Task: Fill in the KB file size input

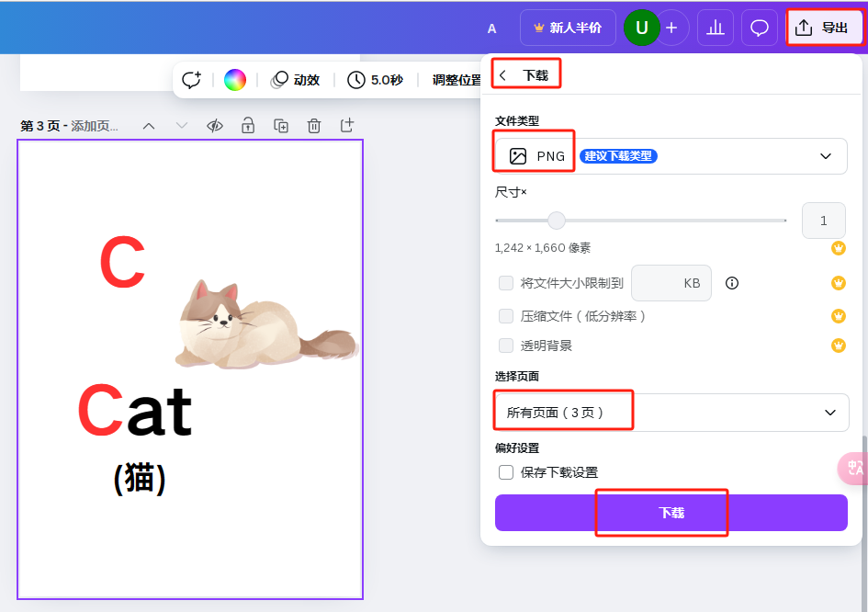Action: (x=671, y=283)
